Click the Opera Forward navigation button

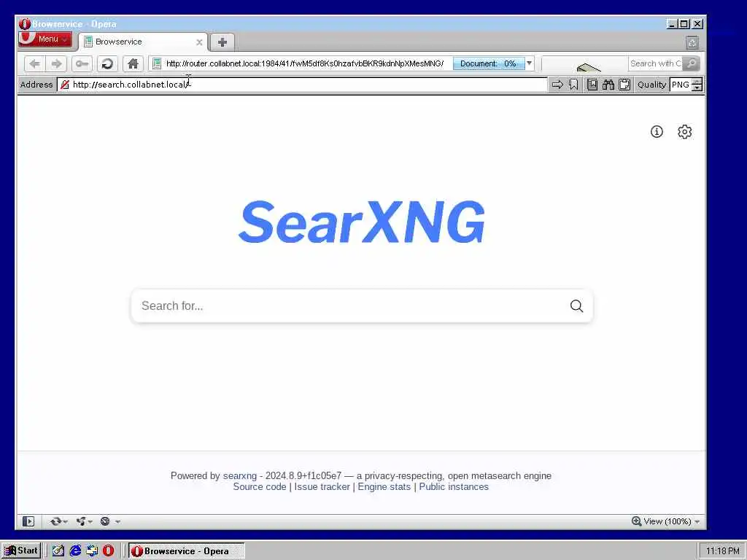tap(56, 63)
